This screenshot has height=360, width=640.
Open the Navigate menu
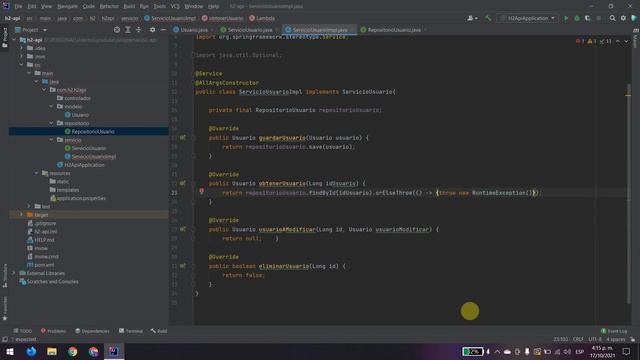click(x=67, y=7)
